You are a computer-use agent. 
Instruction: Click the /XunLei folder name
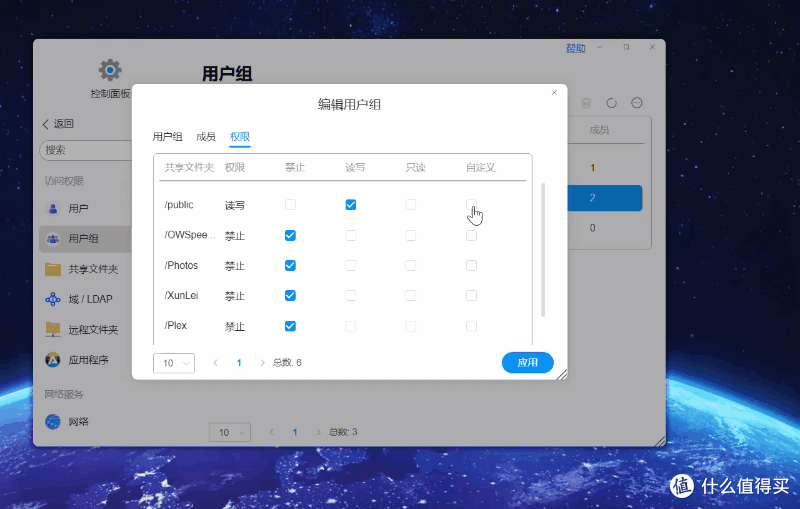[x=181, y=295]
